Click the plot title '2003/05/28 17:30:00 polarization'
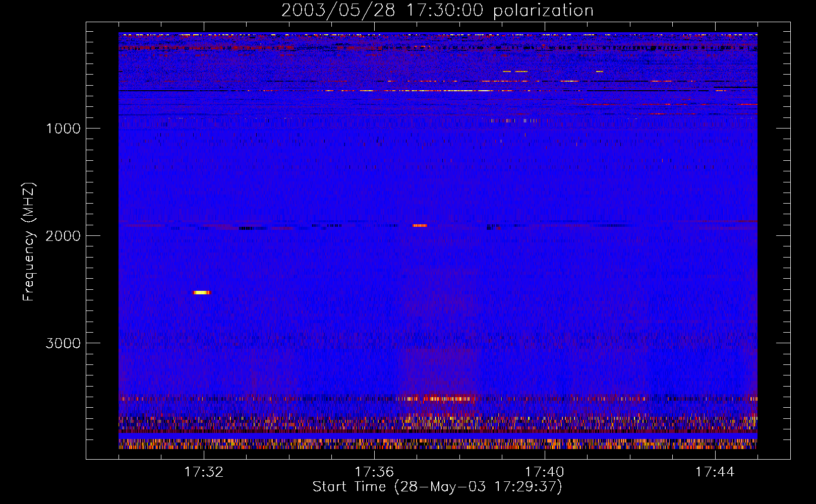Viewport: 816px width, 504px height. coord(437,10)
